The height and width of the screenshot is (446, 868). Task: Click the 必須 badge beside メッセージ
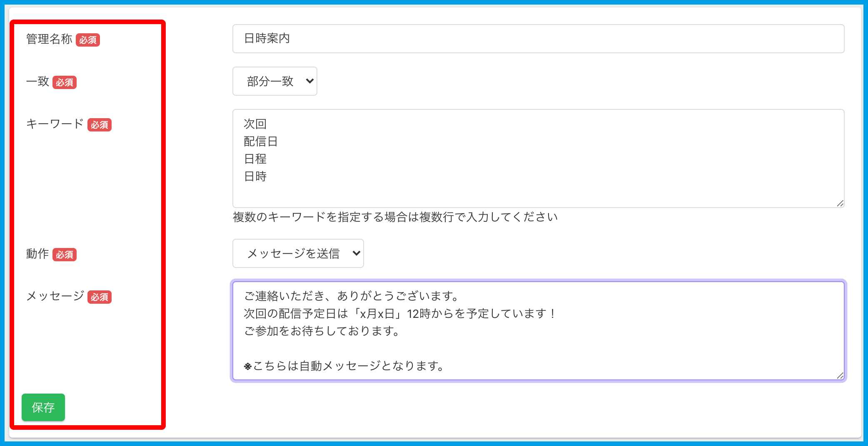coord(100,297)
